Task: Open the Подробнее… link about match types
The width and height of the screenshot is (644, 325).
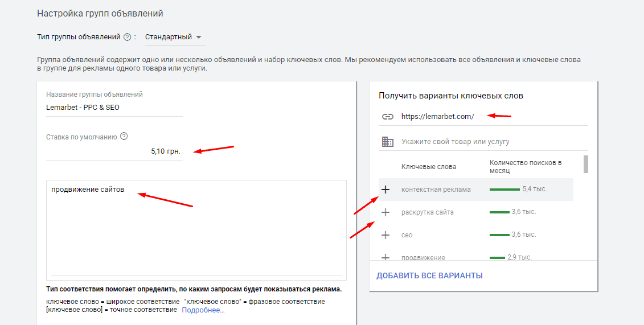Action: (203, 310)
